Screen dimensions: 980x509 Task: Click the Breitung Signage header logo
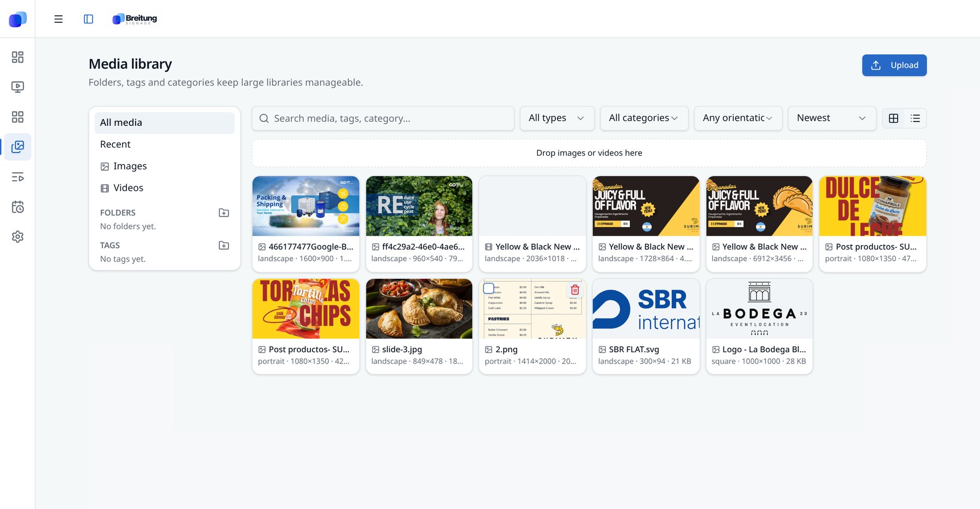(134, 19)
